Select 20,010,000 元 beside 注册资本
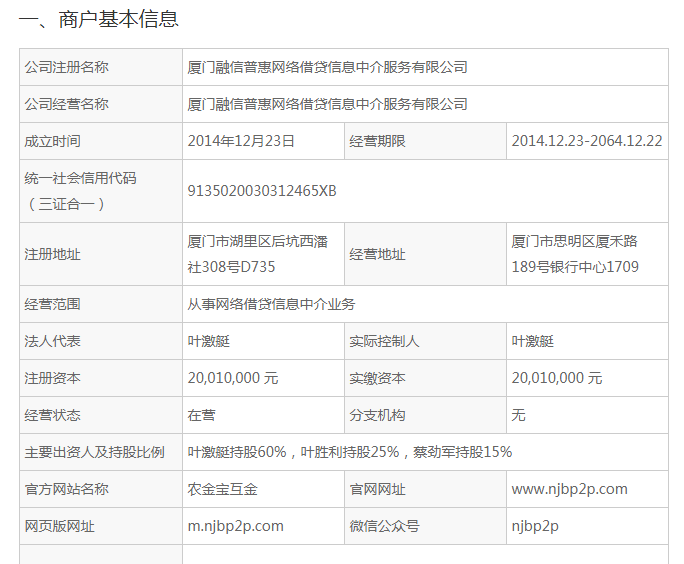 click(233, 378)
